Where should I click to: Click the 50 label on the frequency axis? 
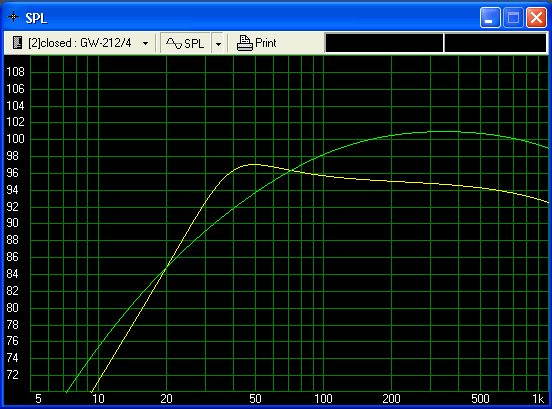(255, 399)
